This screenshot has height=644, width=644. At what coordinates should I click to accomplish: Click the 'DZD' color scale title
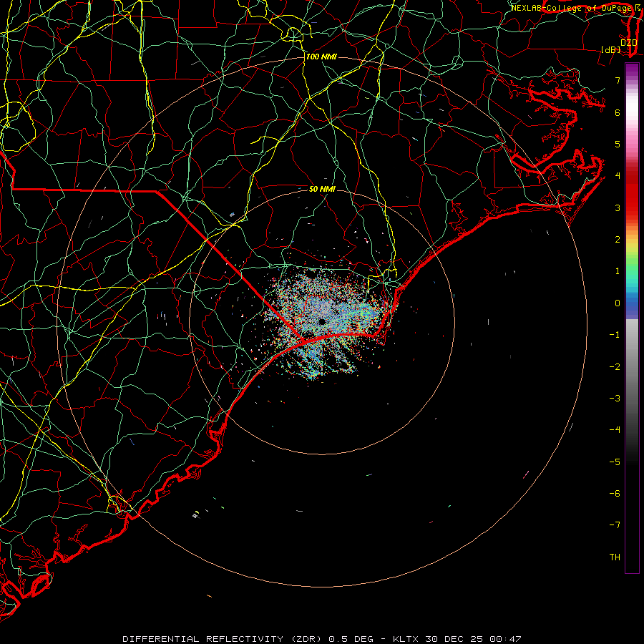point(628,43)
